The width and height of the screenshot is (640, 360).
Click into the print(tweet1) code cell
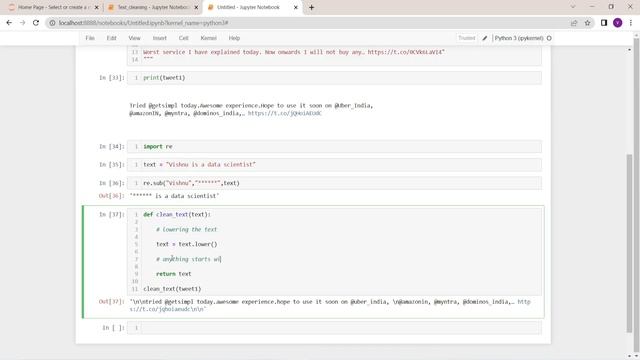[334, 78]
